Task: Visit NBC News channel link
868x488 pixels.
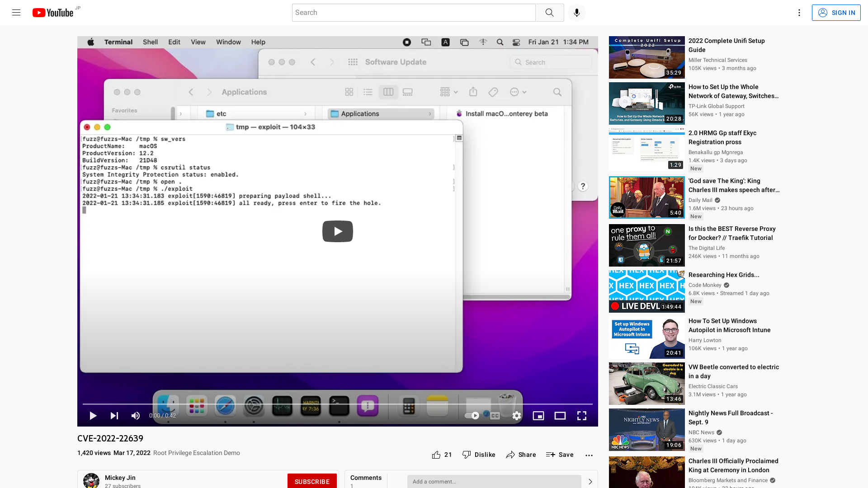Action: click(701, 432)
